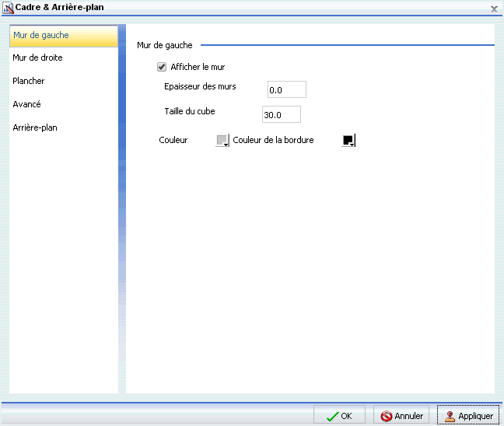
Task: Close the Cadre & Arrière-plan dialog
Action: 494,9
